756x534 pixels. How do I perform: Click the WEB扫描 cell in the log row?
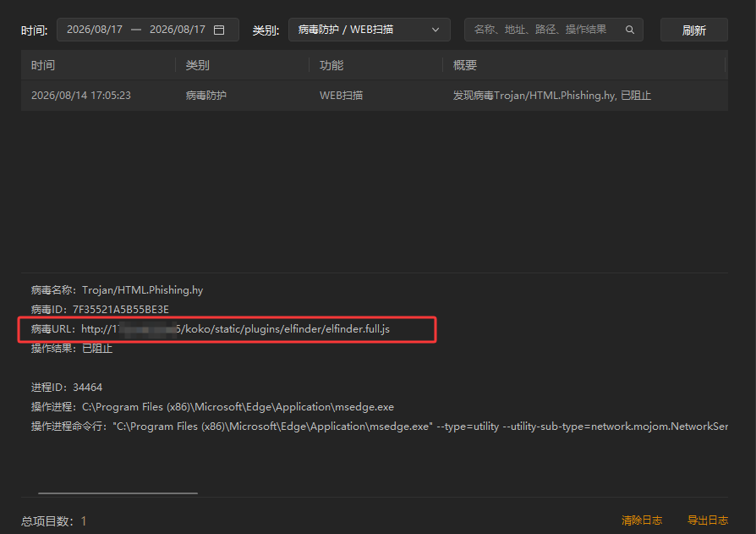pos(341,96)
